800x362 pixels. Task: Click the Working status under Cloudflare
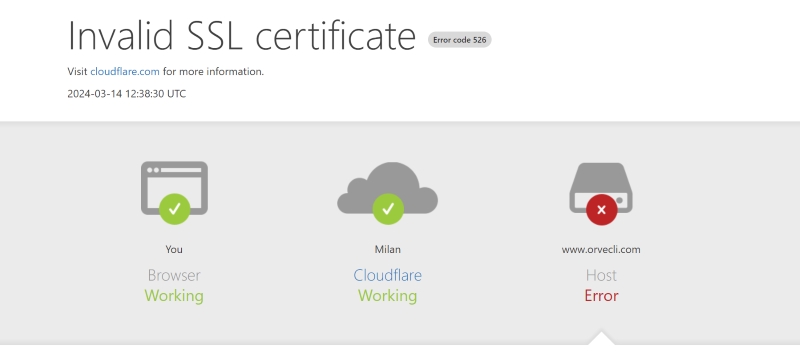pyautogui.click(x=388, y=296)
